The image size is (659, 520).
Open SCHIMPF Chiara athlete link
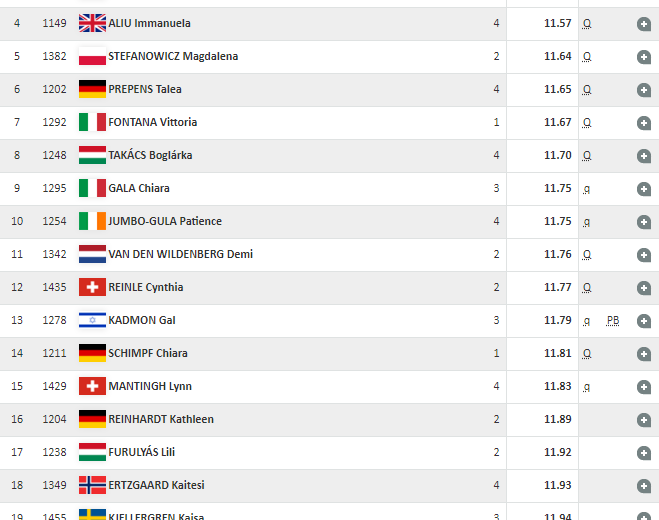tap(147, 353)
